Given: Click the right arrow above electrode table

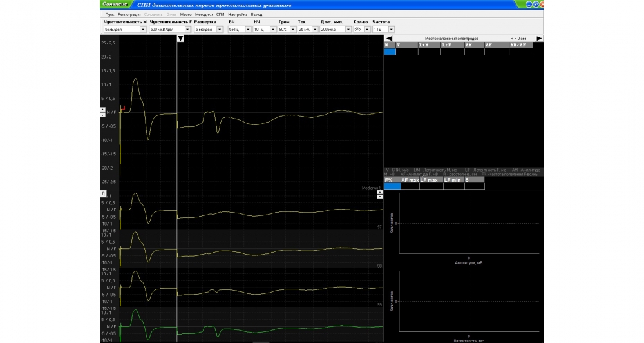Looking at the screenshot, I should click(539, 39).
